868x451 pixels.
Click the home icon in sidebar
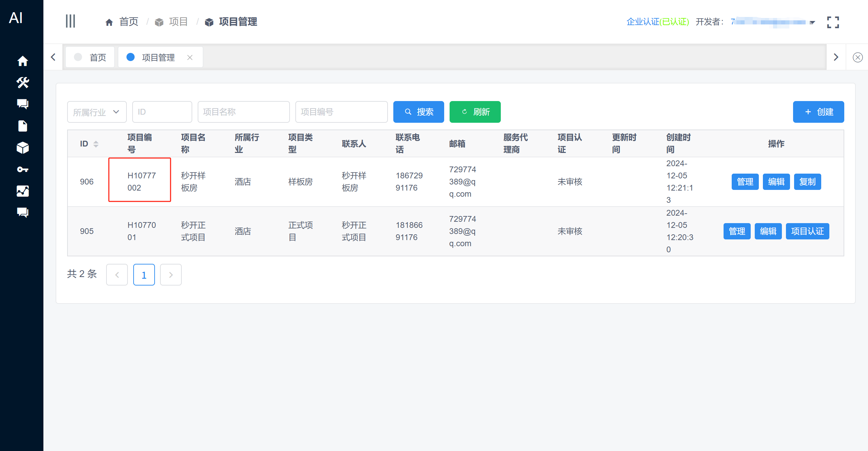(x=22, y=61)
